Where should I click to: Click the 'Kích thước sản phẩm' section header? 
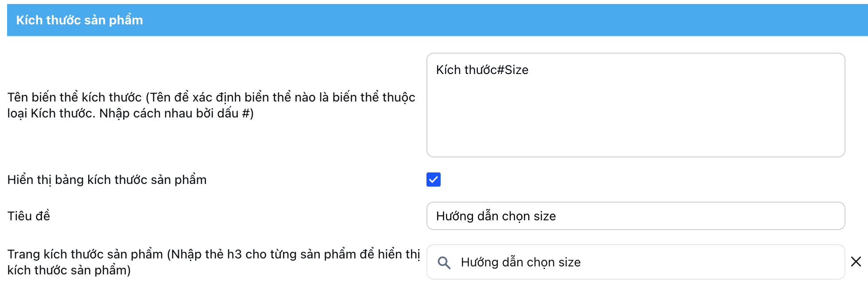80,20
